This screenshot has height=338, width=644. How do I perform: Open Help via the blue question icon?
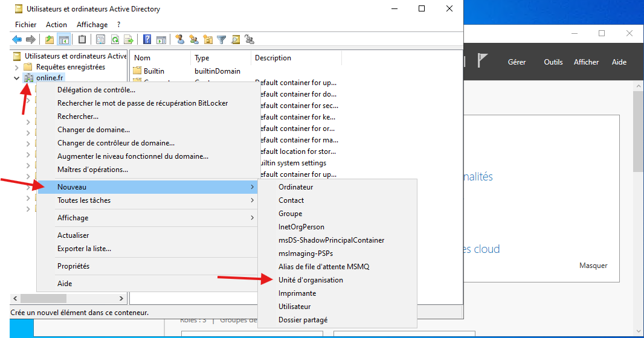click(147, 39)
